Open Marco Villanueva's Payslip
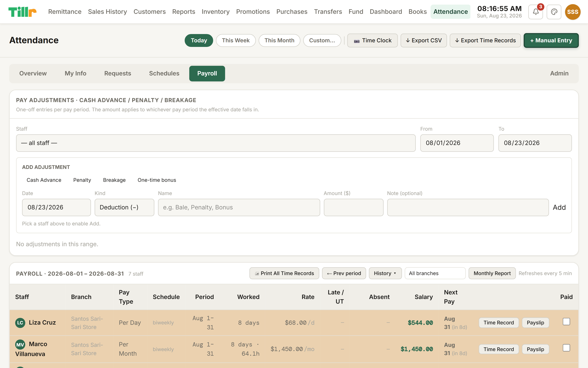 535,349
